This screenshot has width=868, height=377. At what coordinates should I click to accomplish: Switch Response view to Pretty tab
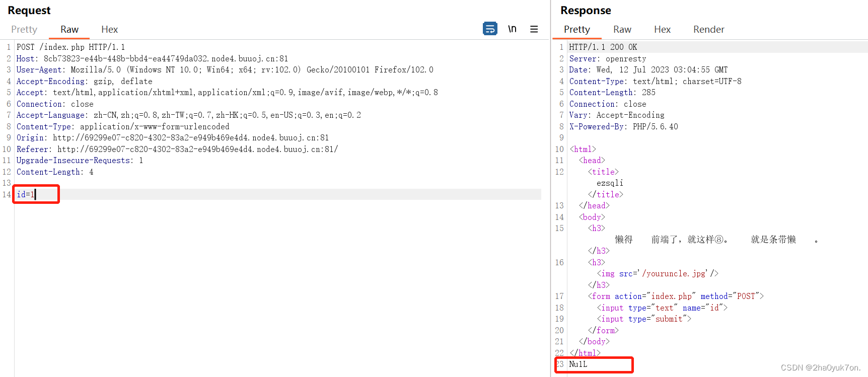point(577,29)
